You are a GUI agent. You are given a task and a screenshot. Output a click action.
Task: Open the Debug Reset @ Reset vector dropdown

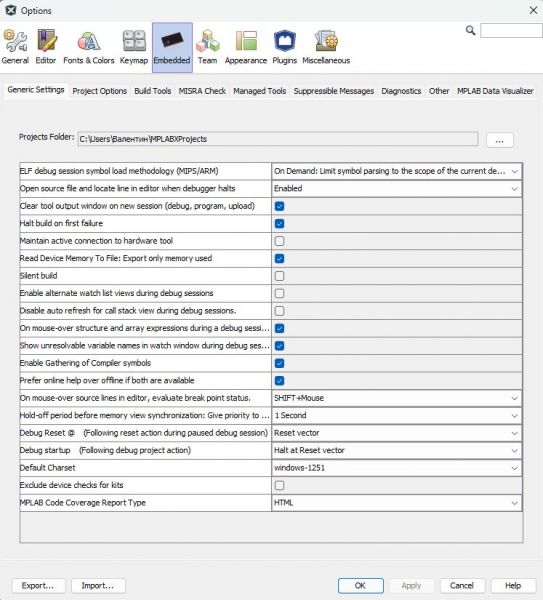coord(396,433)
